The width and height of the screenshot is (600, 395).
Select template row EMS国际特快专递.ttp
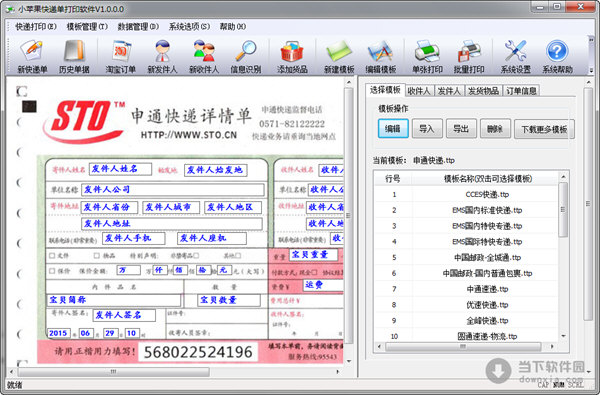click(x=466, y=242)
